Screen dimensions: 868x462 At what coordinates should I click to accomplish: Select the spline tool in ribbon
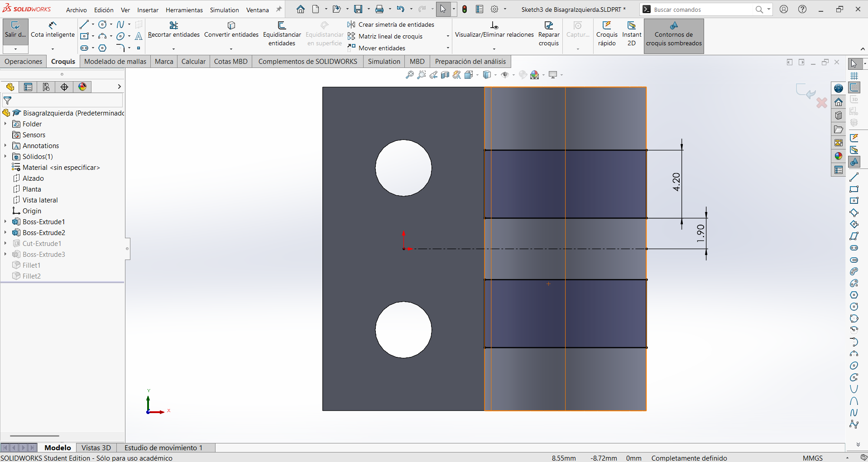click(120, 24)
